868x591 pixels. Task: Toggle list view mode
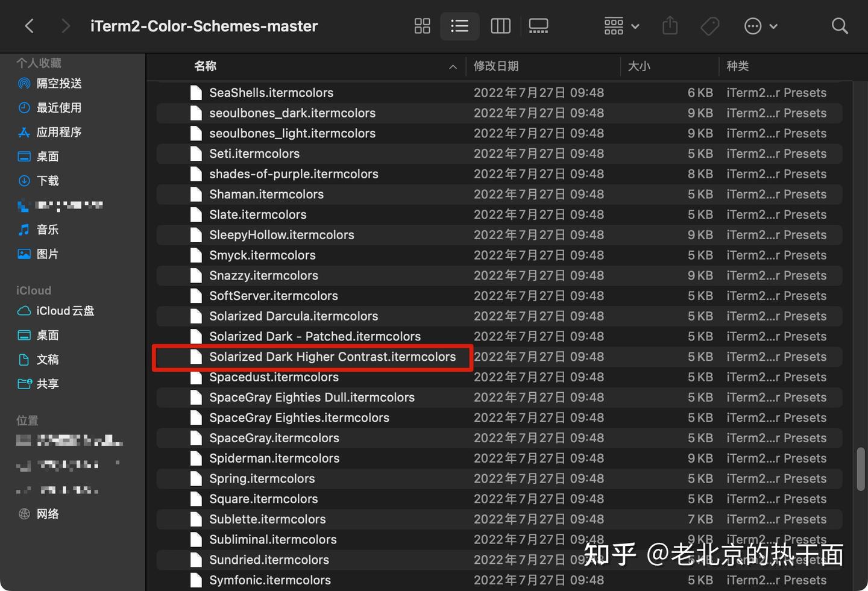[459, 26]
